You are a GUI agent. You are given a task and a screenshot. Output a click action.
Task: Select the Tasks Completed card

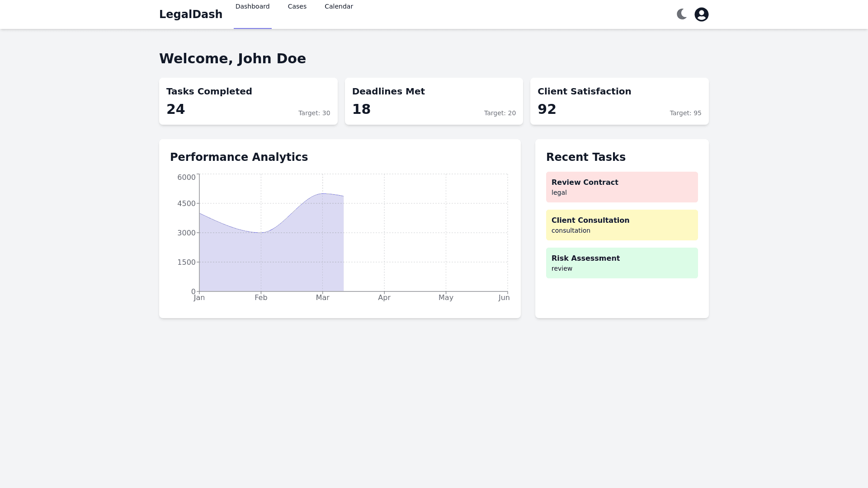point(248,101)
